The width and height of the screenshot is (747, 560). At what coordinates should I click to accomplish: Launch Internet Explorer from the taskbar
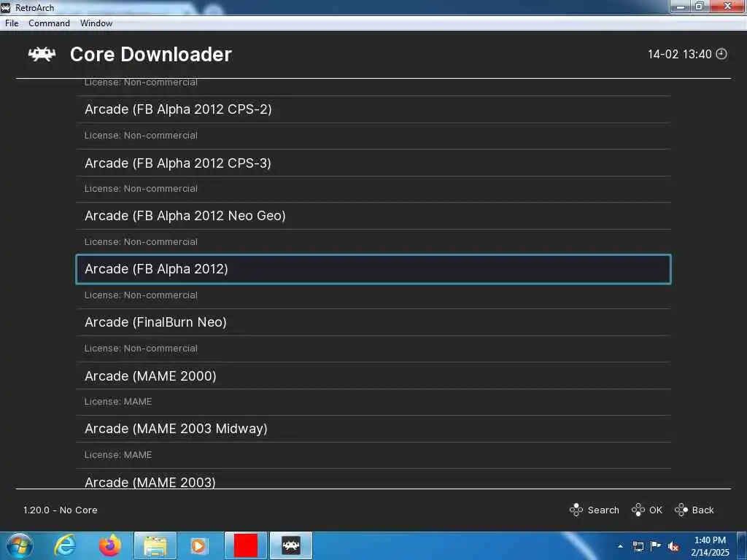point(65,545)
